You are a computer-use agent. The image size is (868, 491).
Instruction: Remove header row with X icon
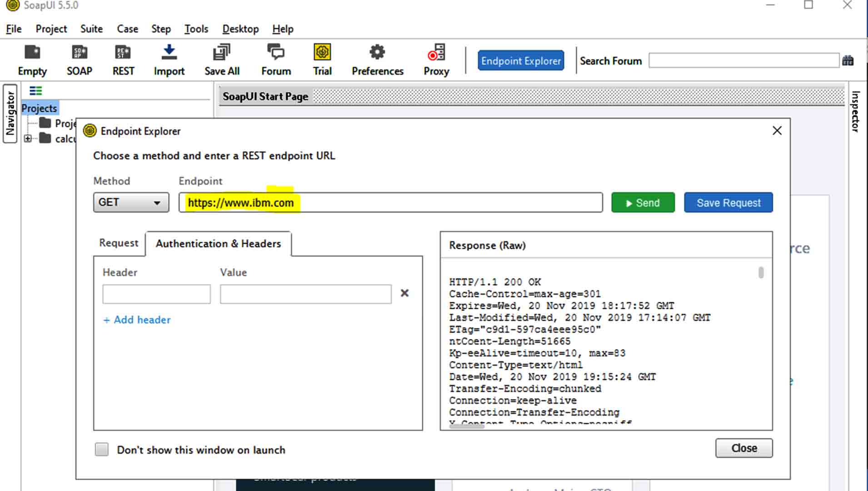tap(404, 293)
